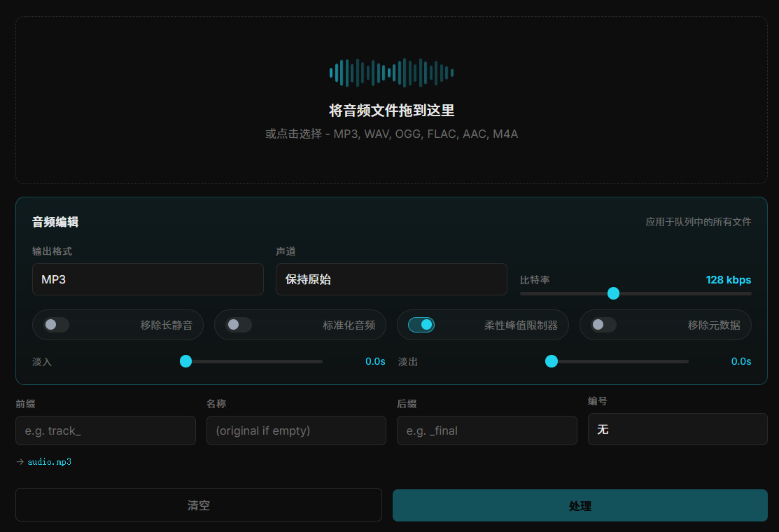Disable the 柔性峰值限制器 toggle

click(421, 325)
